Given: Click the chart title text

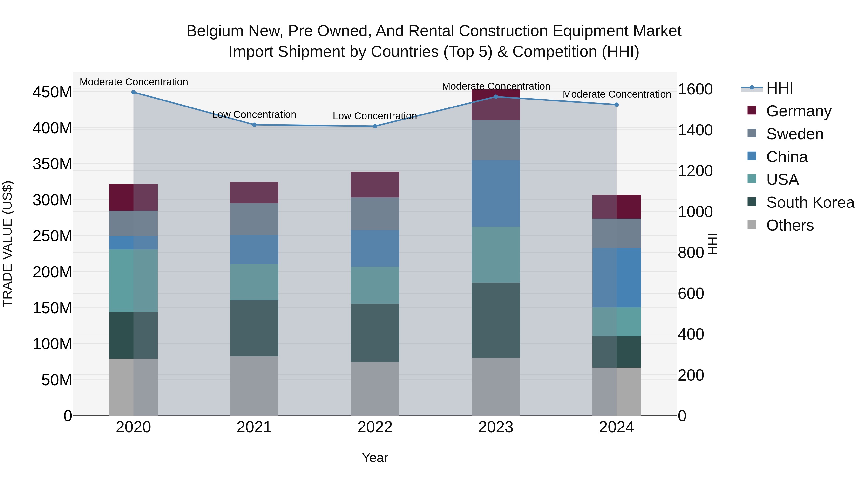Looking at the screenshot, I should [434, 41].
